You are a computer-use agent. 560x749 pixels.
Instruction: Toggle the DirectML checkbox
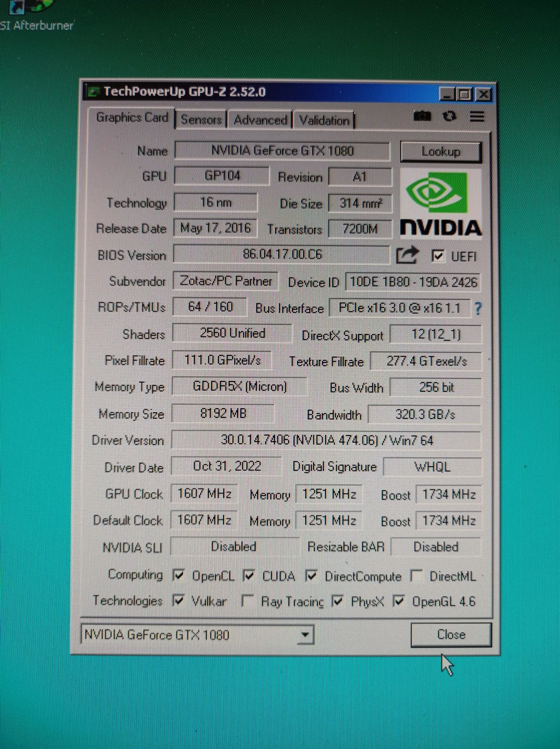click(x=416, y=576)
